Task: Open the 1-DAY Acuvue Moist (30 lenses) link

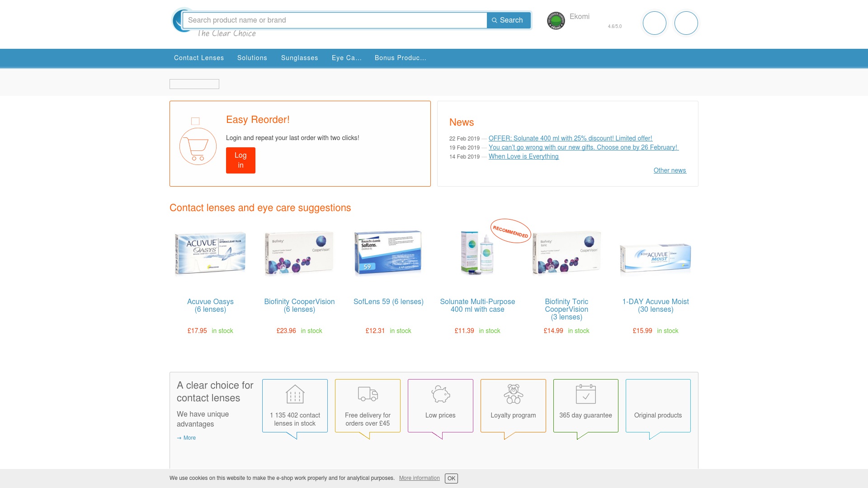Action: pyautogui.click(x=656, y=305)
